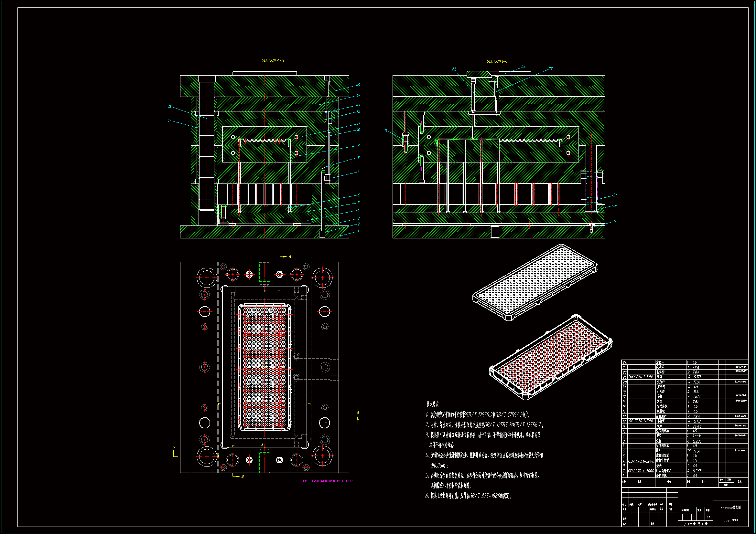
Task: Select part balloon number 17
Action: click(x=169, y=120)
